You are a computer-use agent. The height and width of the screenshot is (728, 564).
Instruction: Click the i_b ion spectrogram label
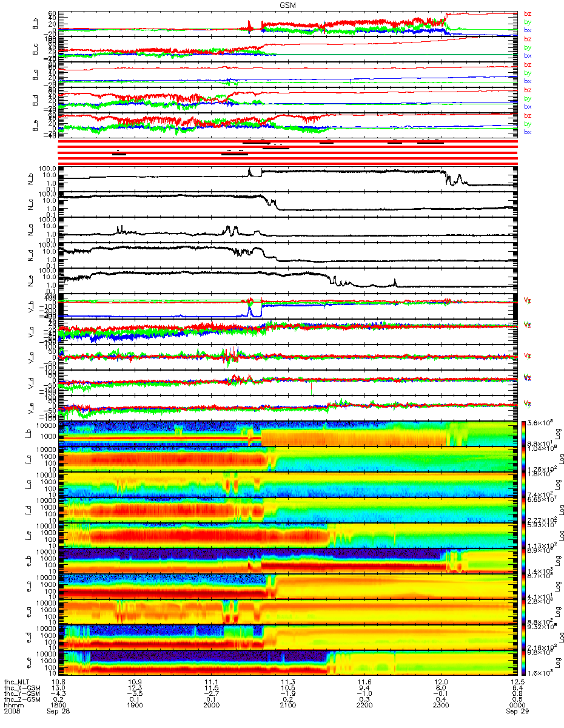point(27,434)
